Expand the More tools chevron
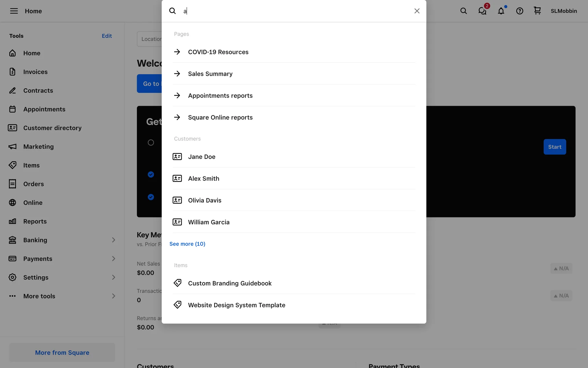Image resolution: width=588 pixels, height=368 pixels. (x=113, y=296)
